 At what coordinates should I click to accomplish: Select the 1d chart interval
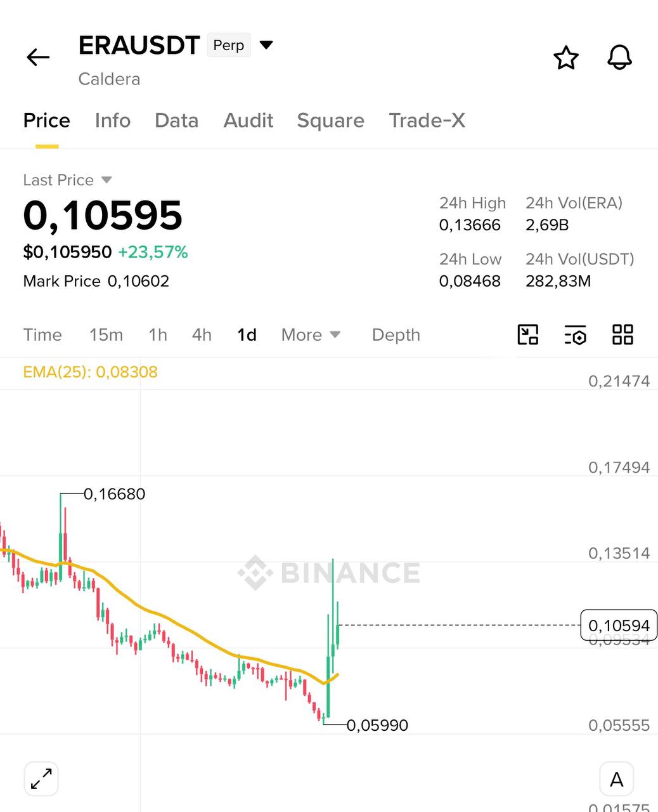click(x=247, y=334)
